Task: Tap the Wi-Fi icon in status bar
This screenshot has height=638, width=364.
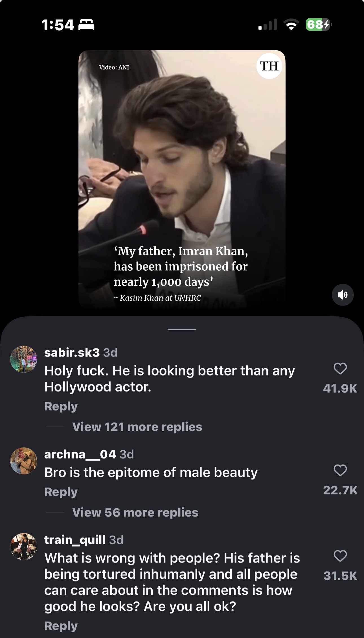Action: (292, 25)
